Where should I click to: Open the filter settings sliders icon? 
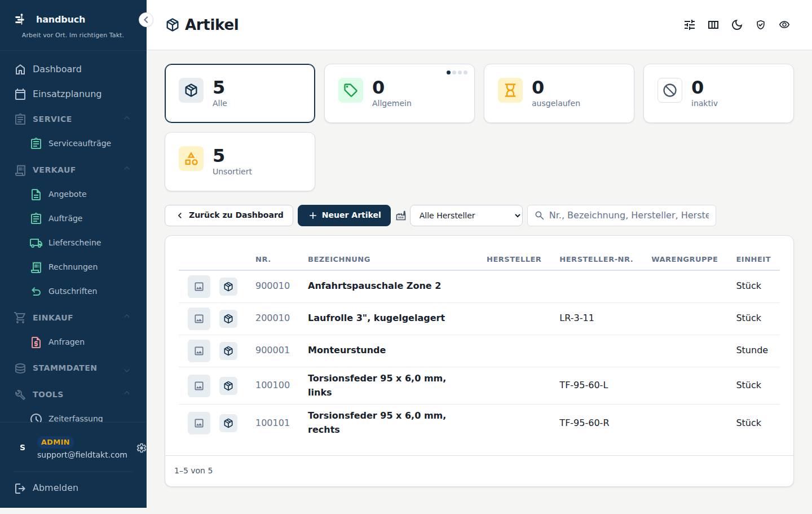(x=690, y=25)
